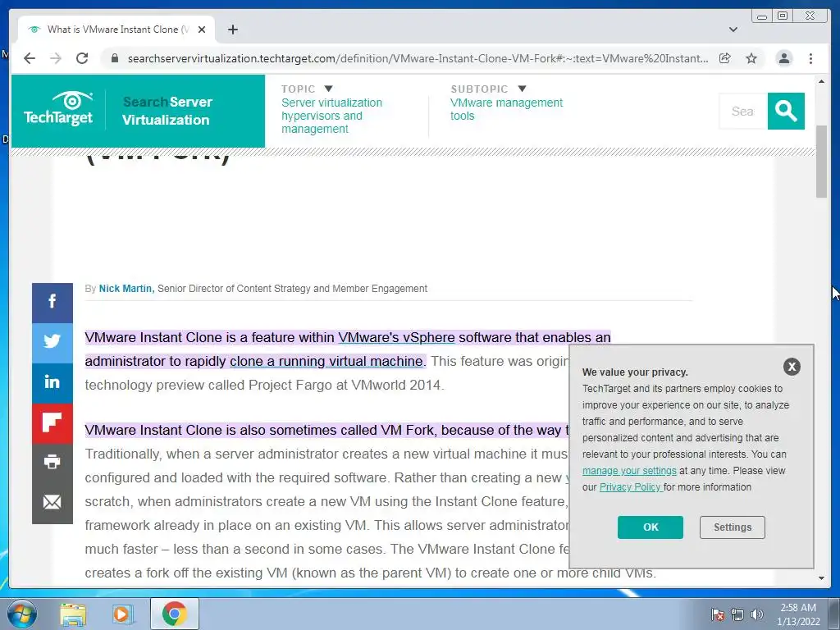Bookmark this tab with star icon
Image resolution: width=840 pixels, height=630 pixels.
point(751,58)
